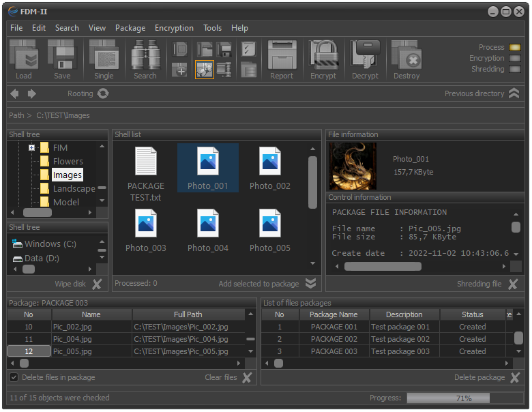This screenshot has width=532, height=412.
Task: Click the small open-folder document toolbar icon
Action: 205,49
